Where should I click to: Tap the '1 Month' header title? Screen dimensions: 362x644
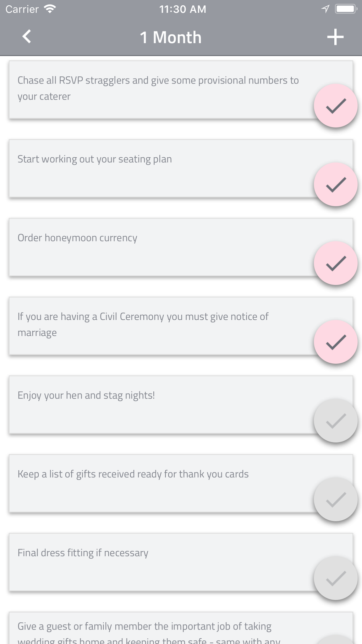click(x=171, y=37)
